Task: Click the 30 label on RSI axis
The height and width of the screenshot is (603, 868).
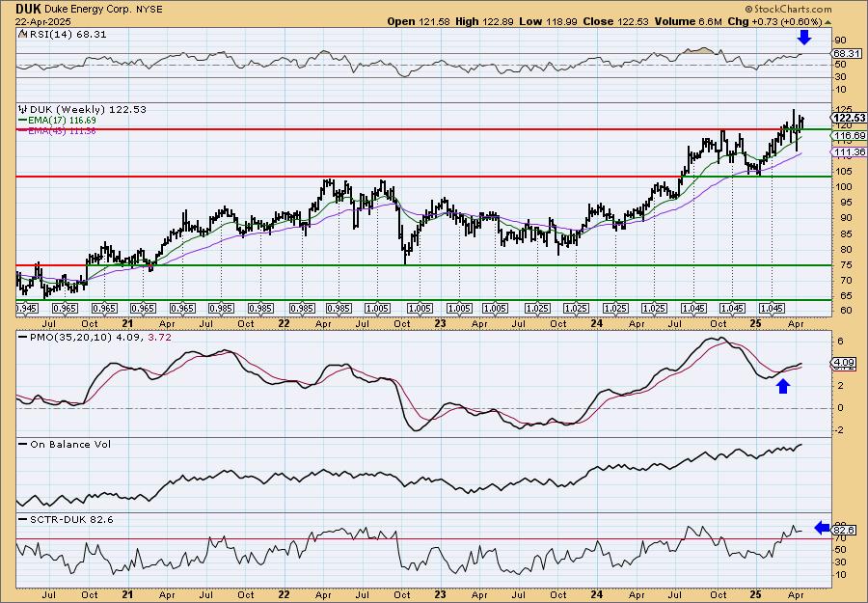Action: coord(840,77)
